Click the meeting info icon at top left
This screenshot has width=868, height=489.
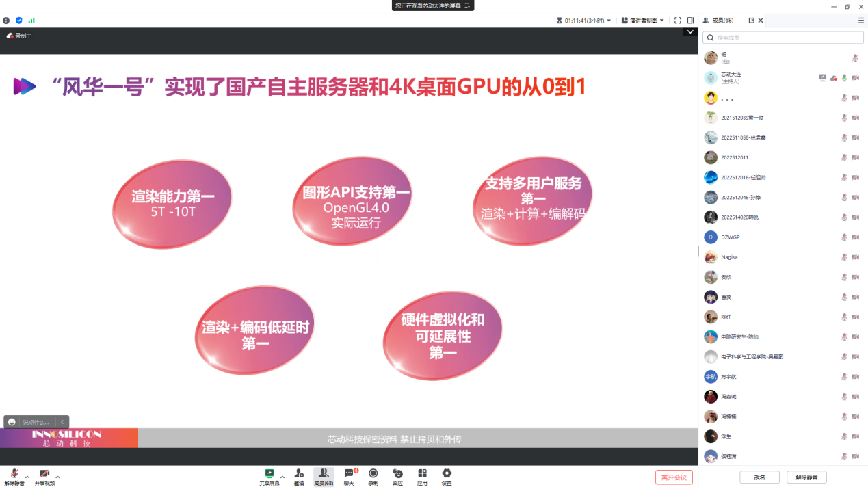[x=6, y=21]
